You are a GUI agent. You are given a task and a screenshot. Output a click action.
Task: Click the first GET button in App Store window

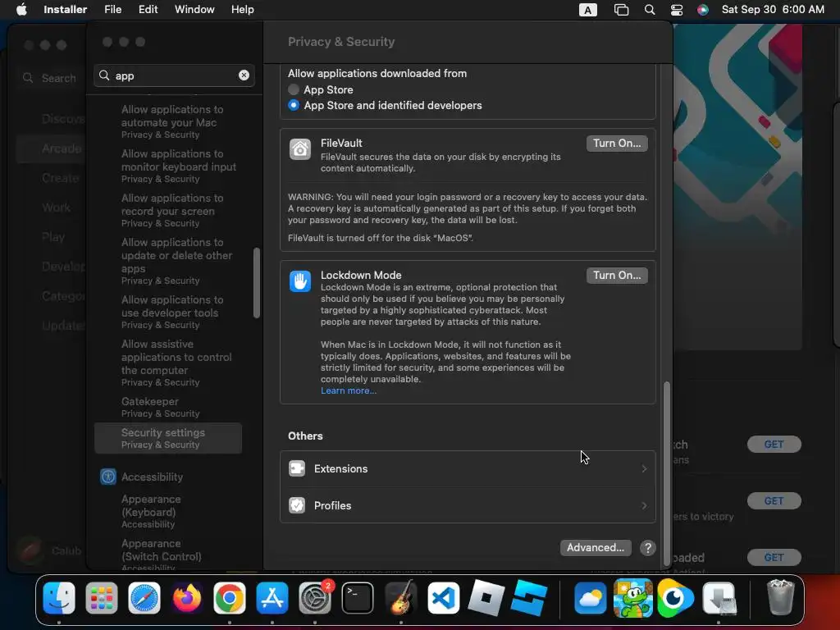click(x=774, y=444)
